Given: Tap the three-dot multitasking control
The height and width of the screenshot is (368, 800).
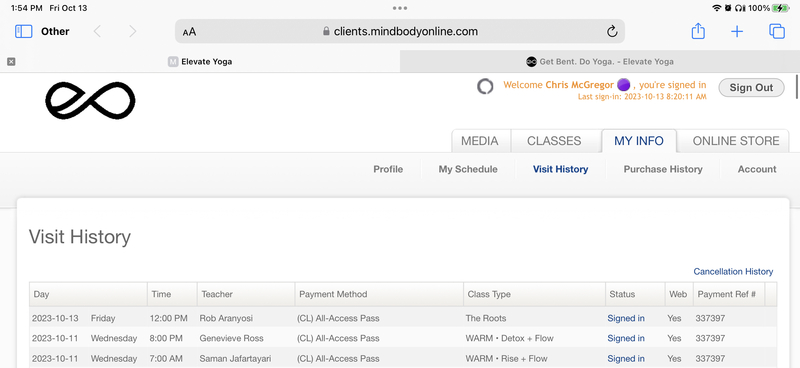Looking at the screenshot, I should [400, 8].
